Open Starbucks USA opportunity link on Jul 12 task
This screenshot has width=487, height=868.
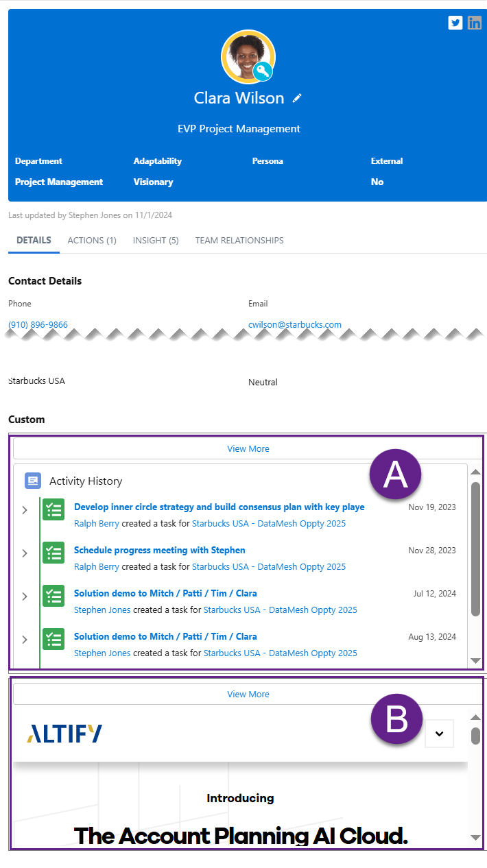281,610
